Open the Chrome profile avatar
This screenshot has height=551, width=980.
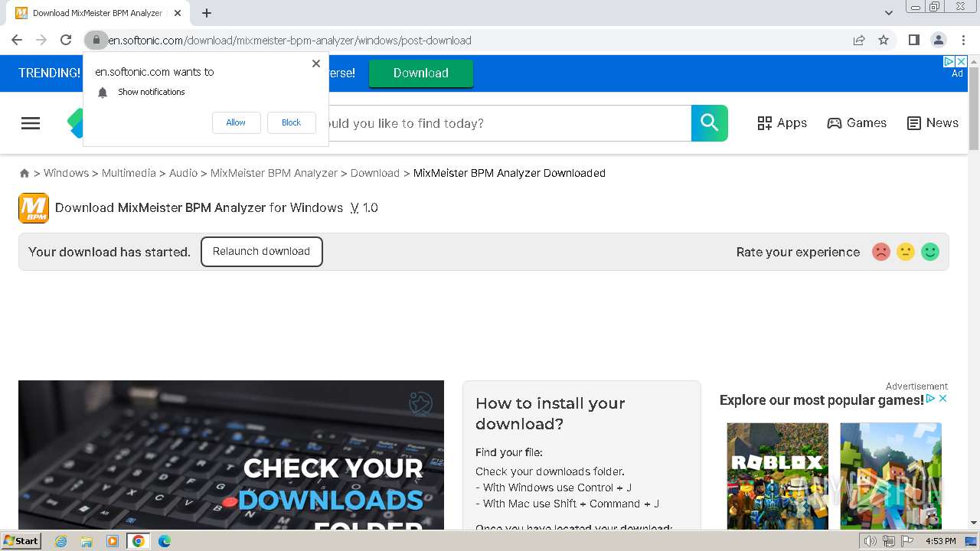[938, 41]
